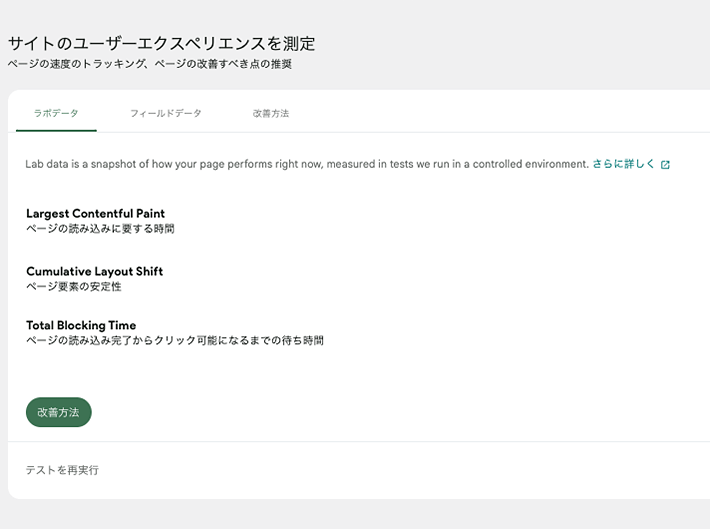The width and height of the screenshot is (710, 529).
Task: Select the 改善方法 tab
Action: click(x=271, y=113)
